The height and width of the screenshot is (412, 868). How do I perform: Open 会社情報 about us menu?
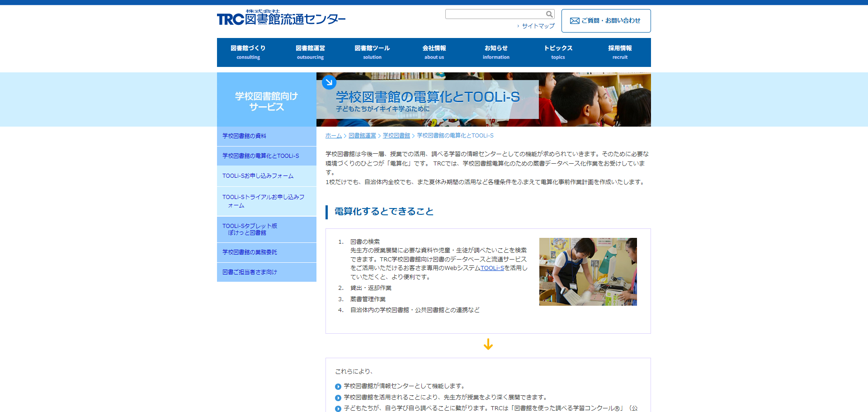point(434,52)
